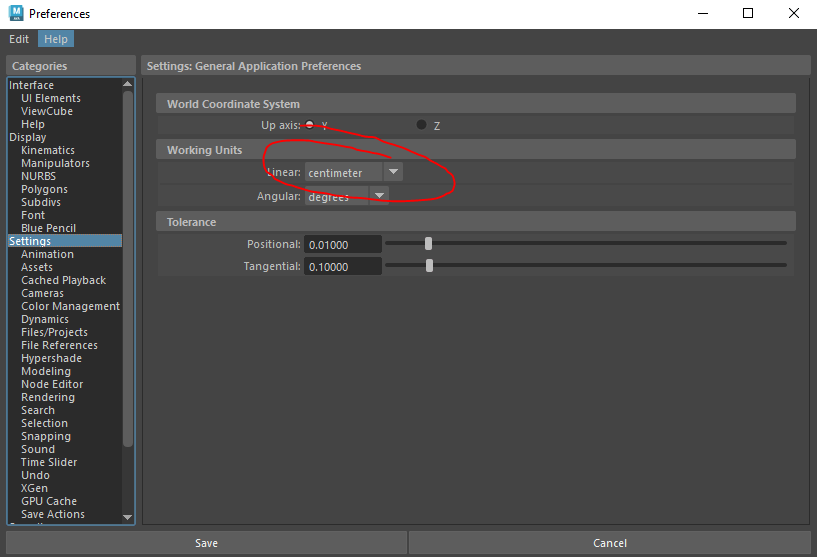Select the Y up axis radio button
This screenshot has width=817, height=557.
[x=310, y=125]
